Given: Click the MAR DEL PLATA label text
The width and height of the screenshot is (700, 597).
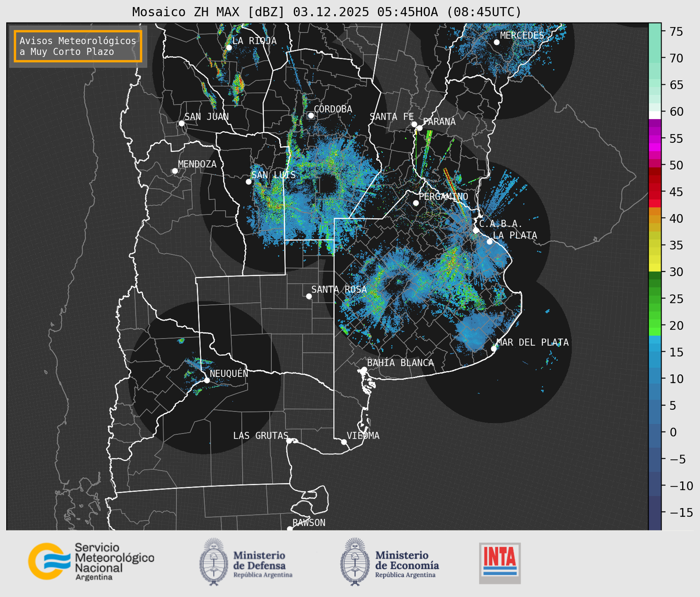Looking at the screenshot, I should tap(533, 343).
